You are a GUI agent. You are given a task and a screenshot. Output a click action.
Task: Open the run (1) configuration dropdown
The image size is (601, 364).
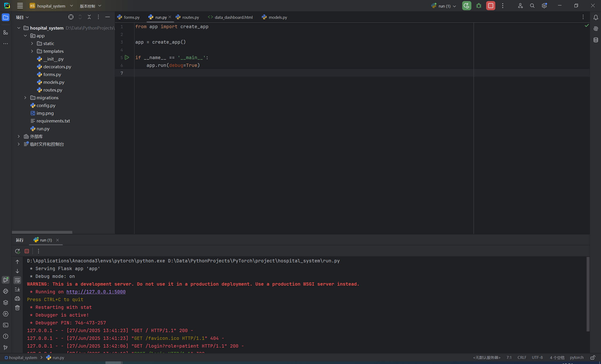click(444, 6)
